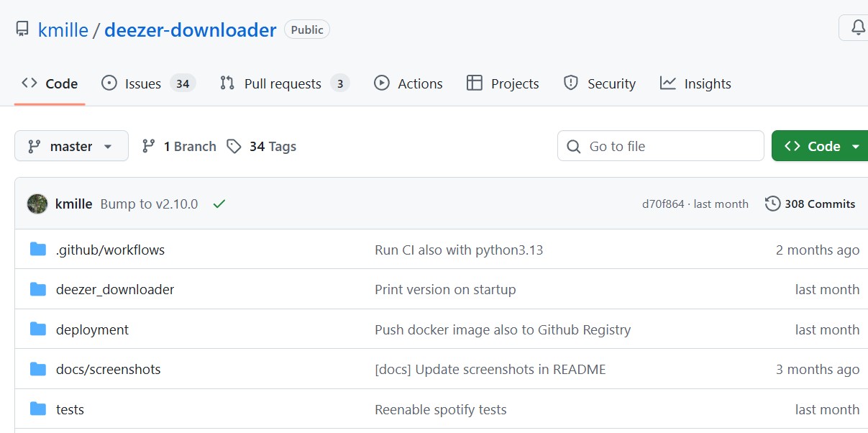The width and height of the screenshot is (868, 433).
Task: Click the last month timestamp for deployment
Action: tap(827, 329)
